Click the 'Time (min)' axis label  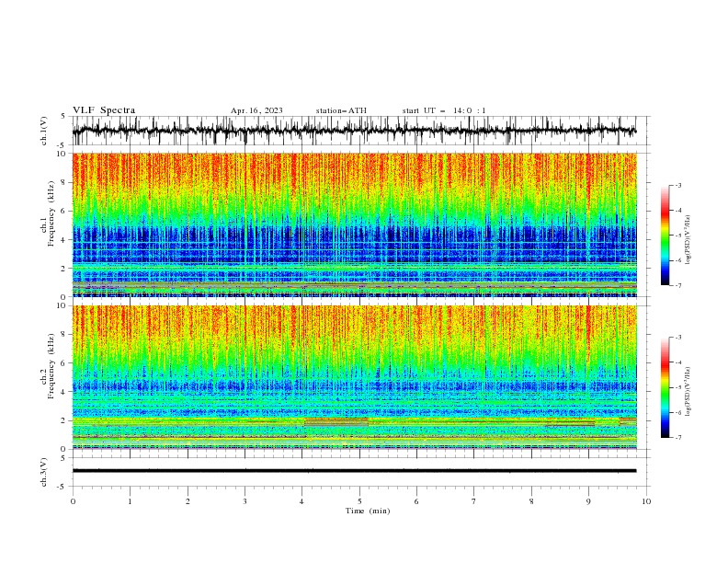(368, 511)
